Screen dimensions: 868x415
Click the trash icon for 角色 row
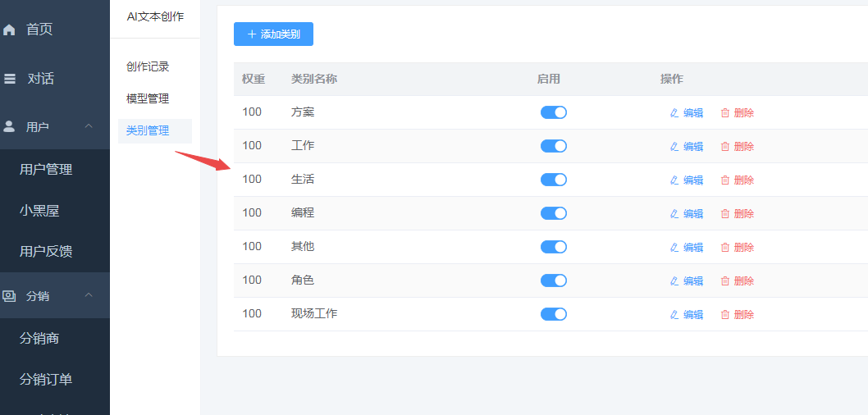click(724, 281)
